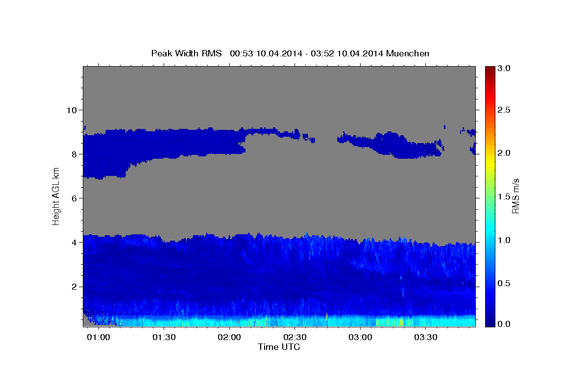This screenshot has height=392, width=588.
Task: Click the 02:30 time tick label
Action: pos(295,338)
